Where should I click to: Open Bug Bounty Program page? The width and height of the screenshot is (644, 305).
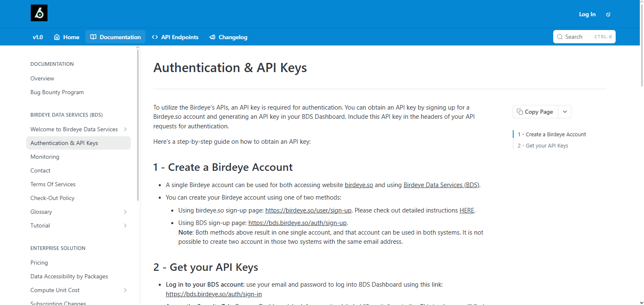(x=57, y=92)
